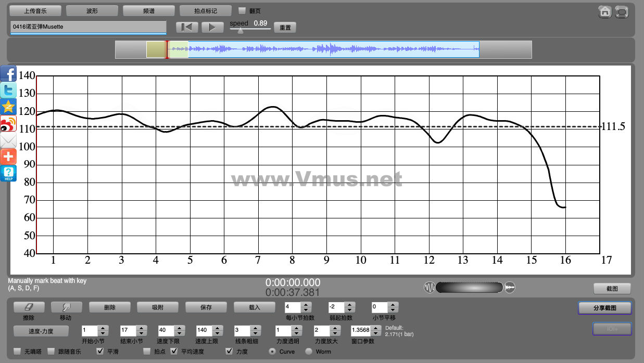Click the Twitter share icon

pyautogui.click(x=8, y=90)
